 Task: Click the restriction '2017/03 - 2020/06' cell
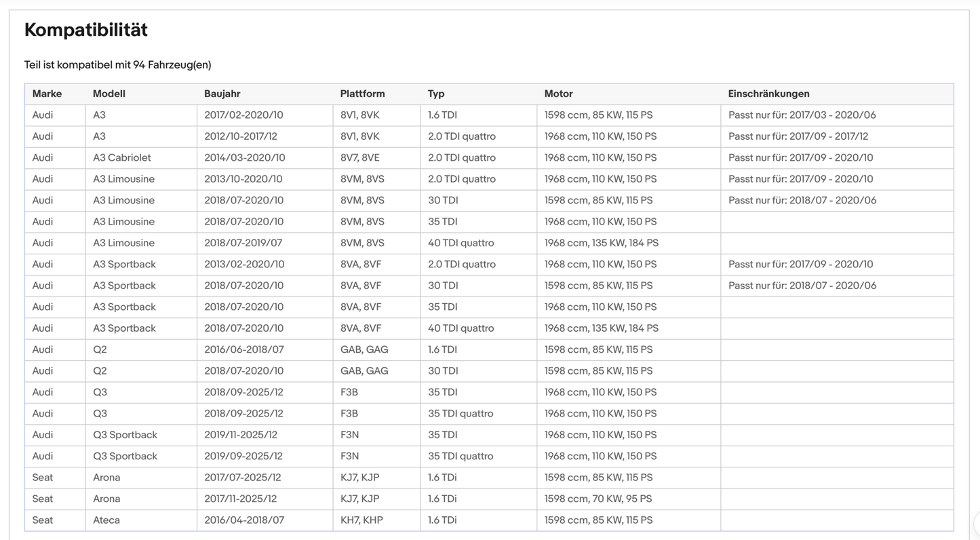(x=837, y=115)
